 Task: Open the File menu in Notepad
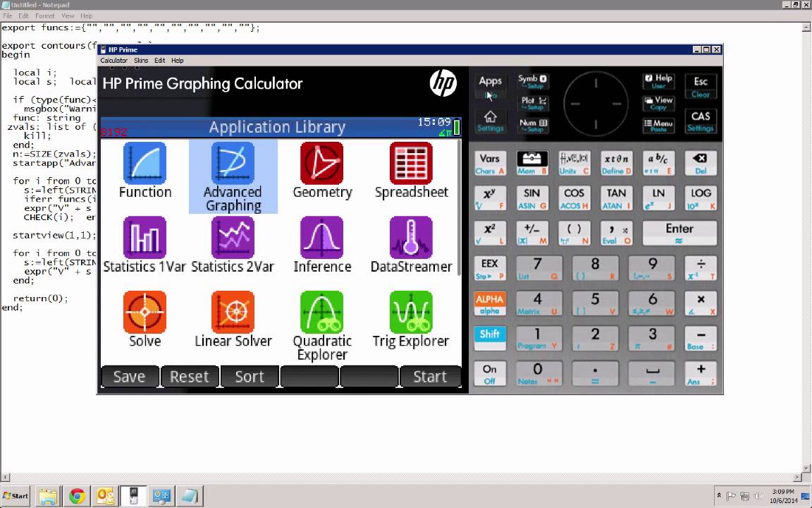(8, 16)
